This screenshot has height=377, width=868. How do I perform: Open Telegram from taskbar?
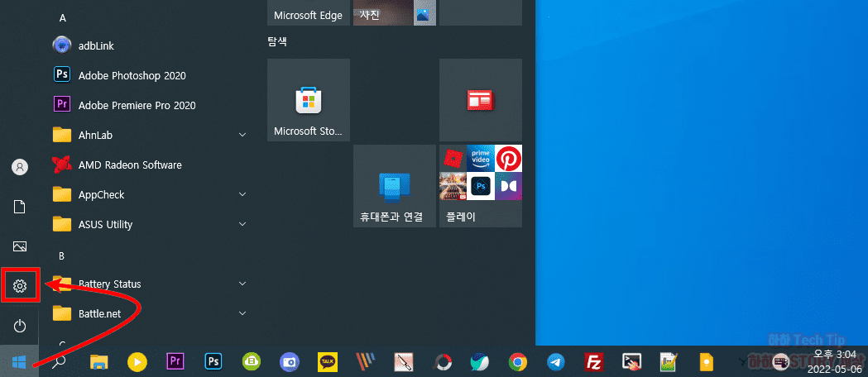pyautogui.click(x=556, y=362)
